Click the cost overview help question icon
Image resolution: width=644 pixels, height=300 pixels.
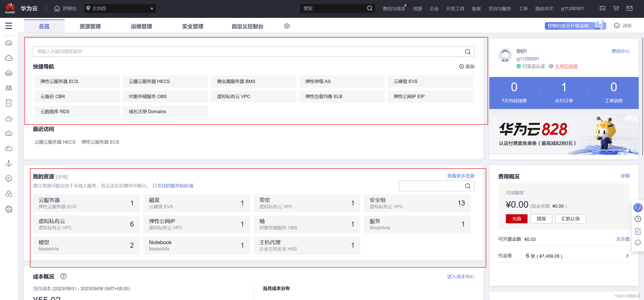tap(63, 276)
